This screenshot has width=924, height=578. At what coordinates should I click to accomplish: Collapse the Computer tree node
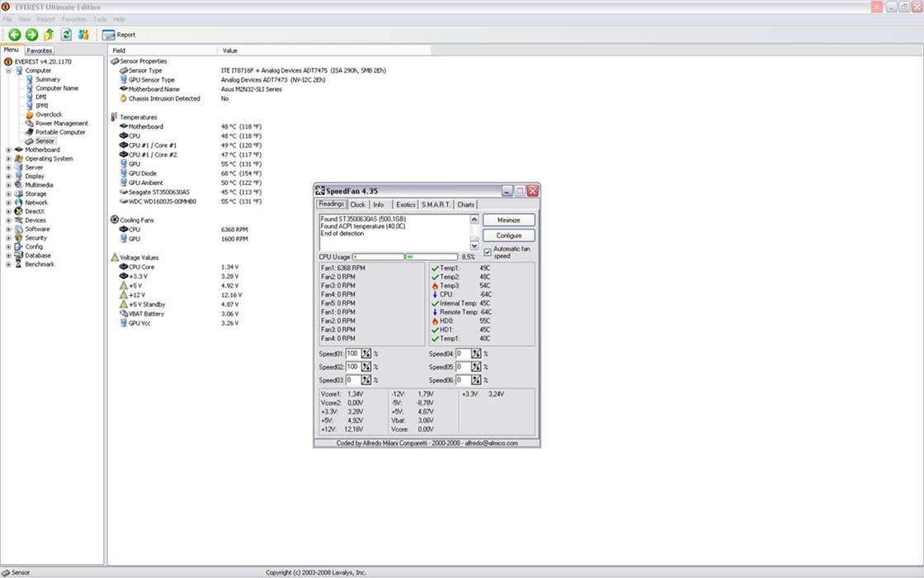coord(8,71)
